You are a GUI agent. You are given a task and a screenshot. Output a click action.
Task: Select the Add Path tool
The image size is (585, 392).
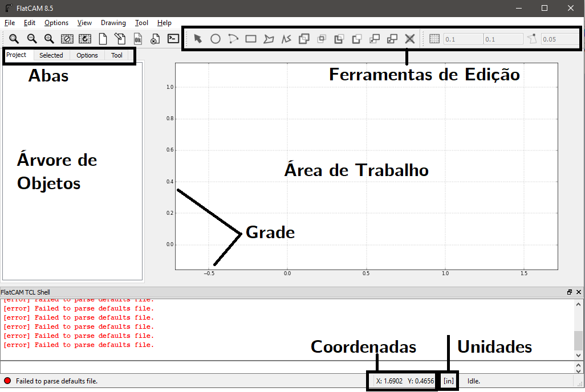[286, 39]
